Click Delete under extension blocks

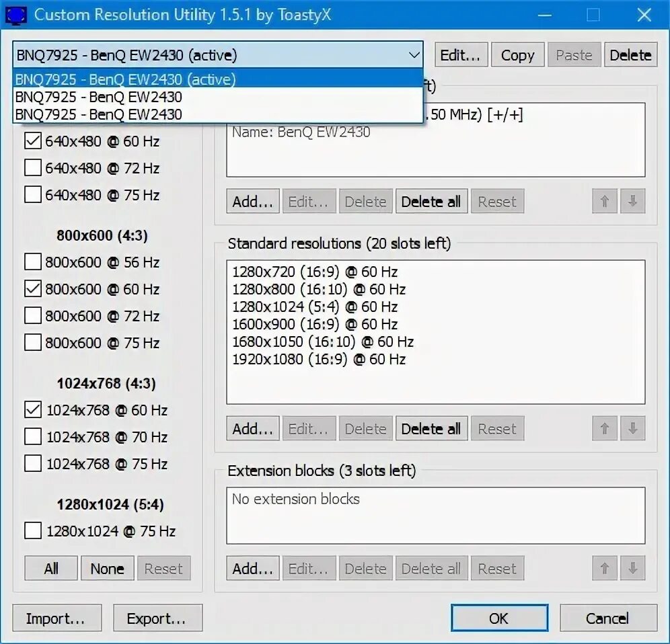click(x=366, y=568)
